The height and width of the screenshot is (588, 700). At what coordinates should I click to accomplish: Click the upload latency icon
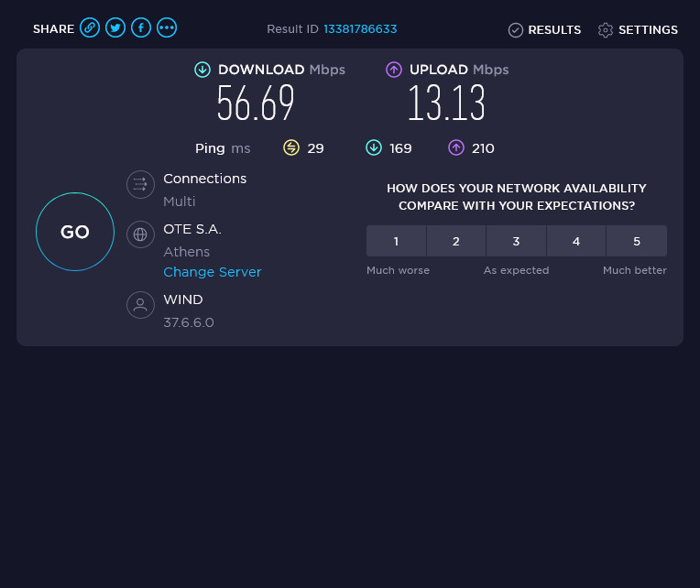(456, 147)
